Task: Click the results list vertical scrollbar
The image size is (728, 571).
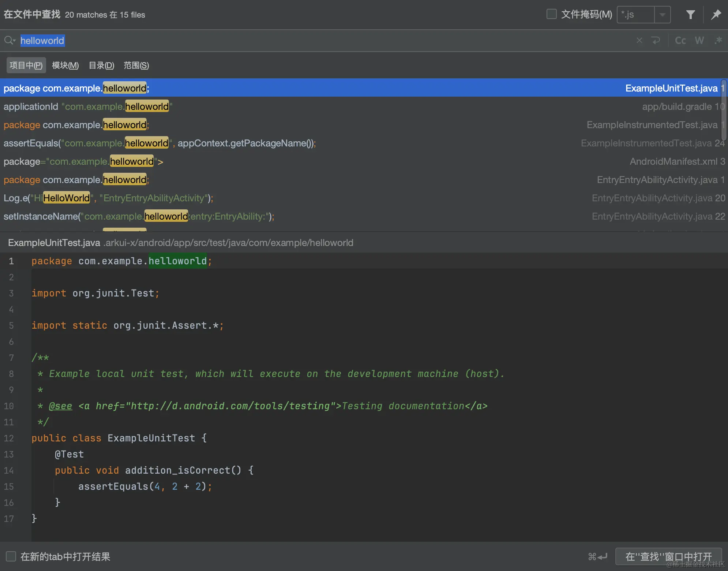Action: tap(724, 110)
